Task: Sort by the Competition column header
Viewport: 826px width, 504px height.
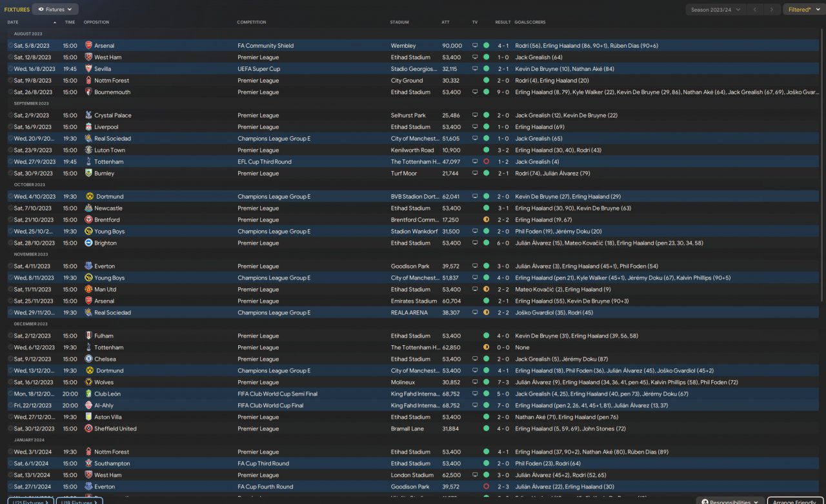Action: click(x=252, y=23)
